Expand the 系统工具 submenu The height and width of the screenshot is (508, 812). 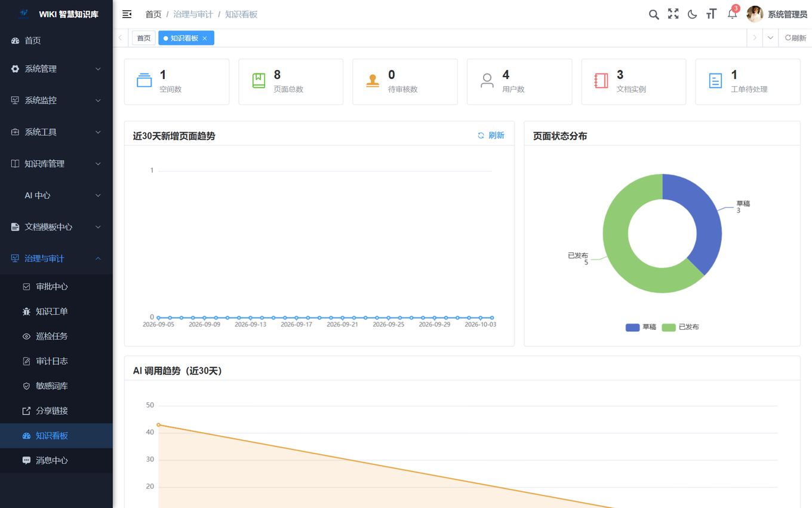click(x=56, y=132)
